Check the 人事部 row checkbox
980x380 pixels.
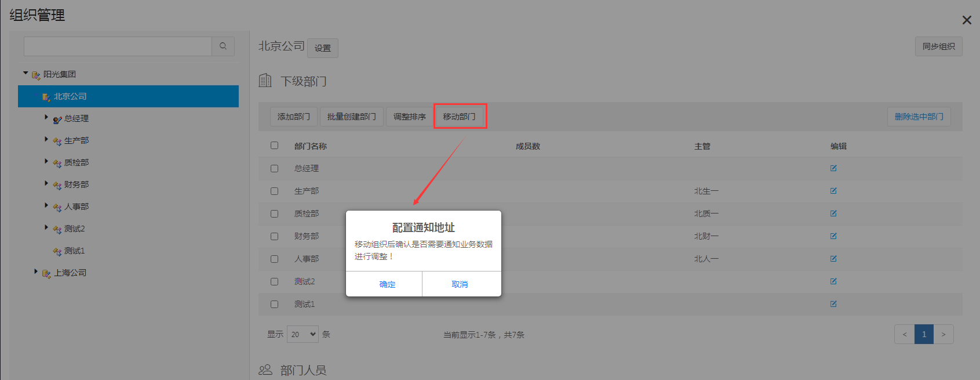[x=274, y=259]
